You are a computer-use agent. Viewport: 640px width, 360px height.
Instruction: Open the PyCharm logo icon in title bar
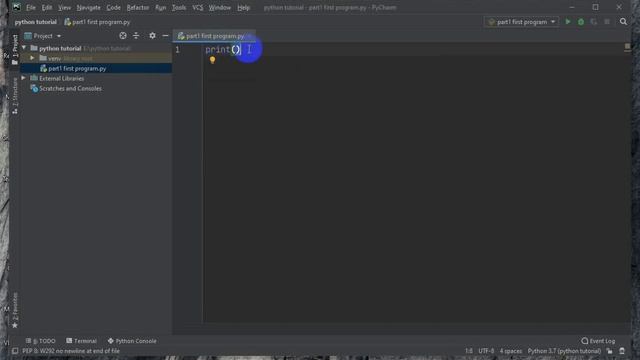pos(16,7)
